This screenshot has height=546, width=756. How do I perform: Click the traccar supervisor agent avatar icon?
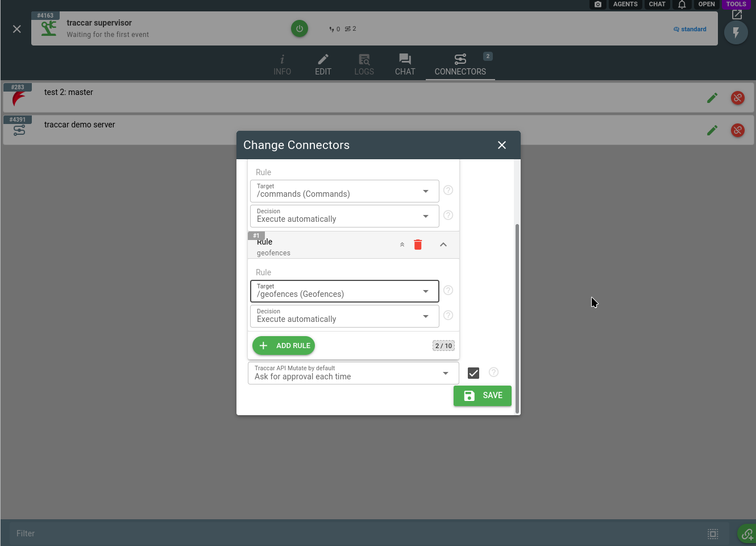(x=49, y=28)
